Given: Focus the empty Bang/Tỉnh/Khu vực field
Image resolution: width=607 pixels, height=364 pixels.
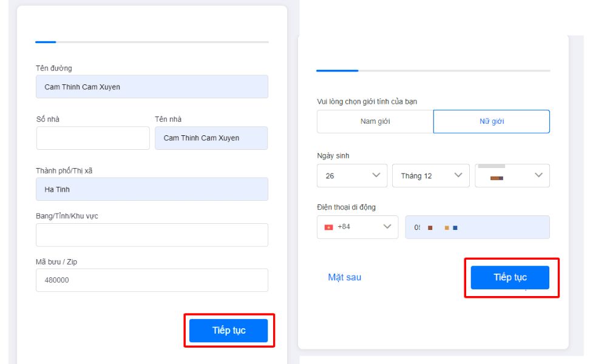Looking at the screenshot, I should [x=152, y=235].
